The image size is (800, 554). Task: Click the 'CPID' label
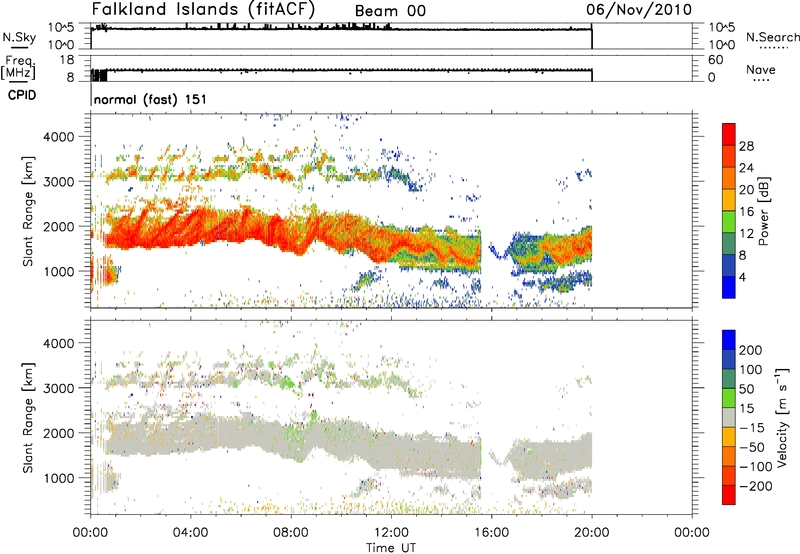22,95
